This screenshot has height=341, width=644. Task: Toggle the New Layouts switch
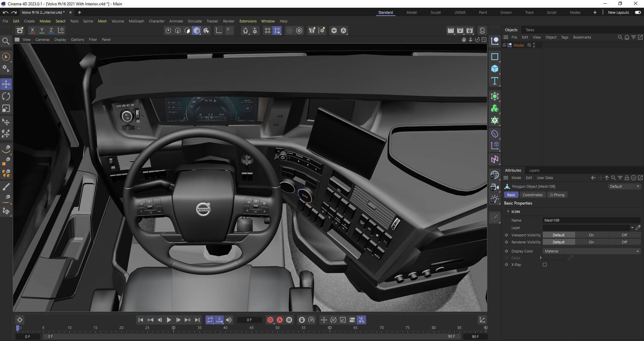(638, 12)
